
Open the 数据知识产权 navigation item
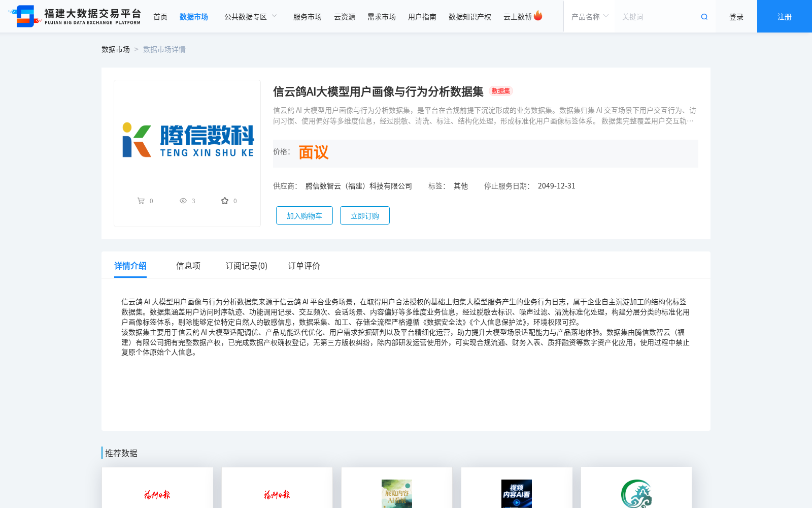470,17
